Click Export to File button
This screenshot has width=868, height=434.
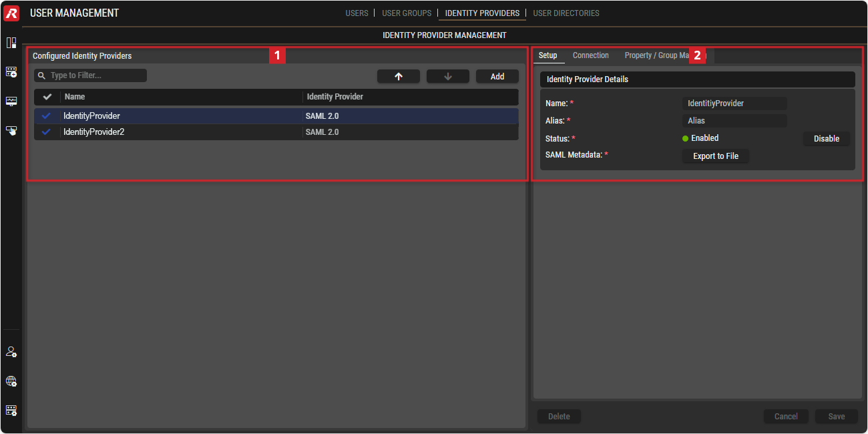click(716, 156)
